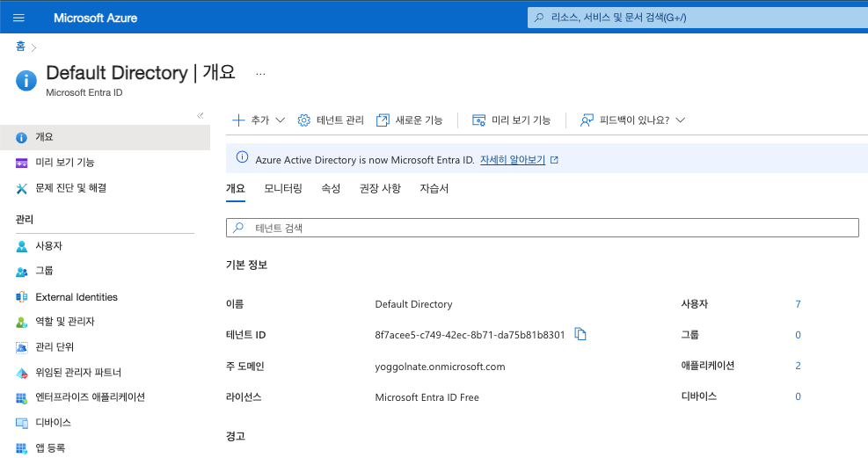The width and height of the screenshot is (868, 458).
Task: Open 사용자 count link 7
Action: click(798, 304)
